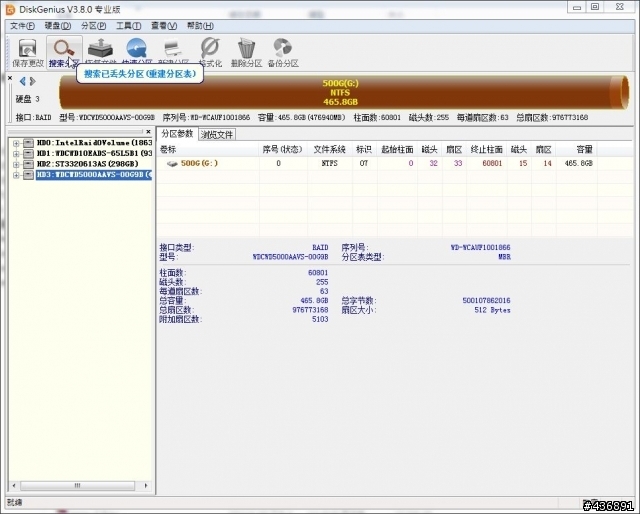Open the Disk (硬盘) menu
Image resolution: width=640 pixels, height=514 pixels.
pyautogui.click(x=58, y=26)
